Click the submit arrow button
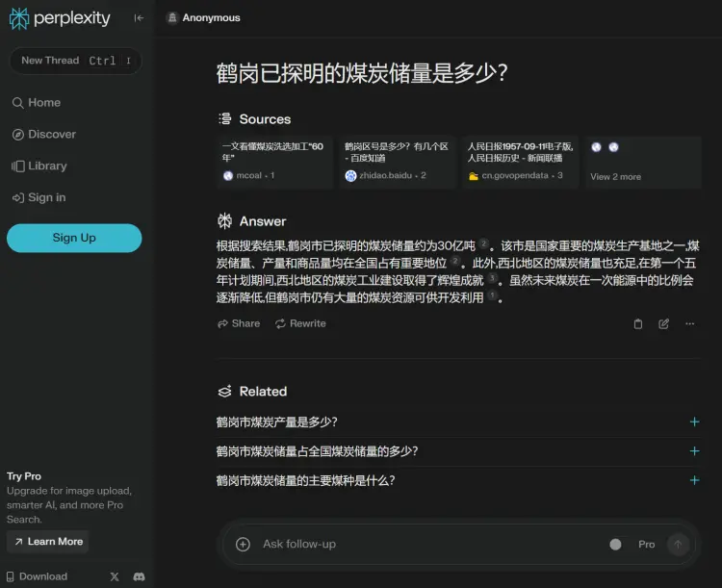This screenshot has width=722, height=588. click(x=678, y=545)
